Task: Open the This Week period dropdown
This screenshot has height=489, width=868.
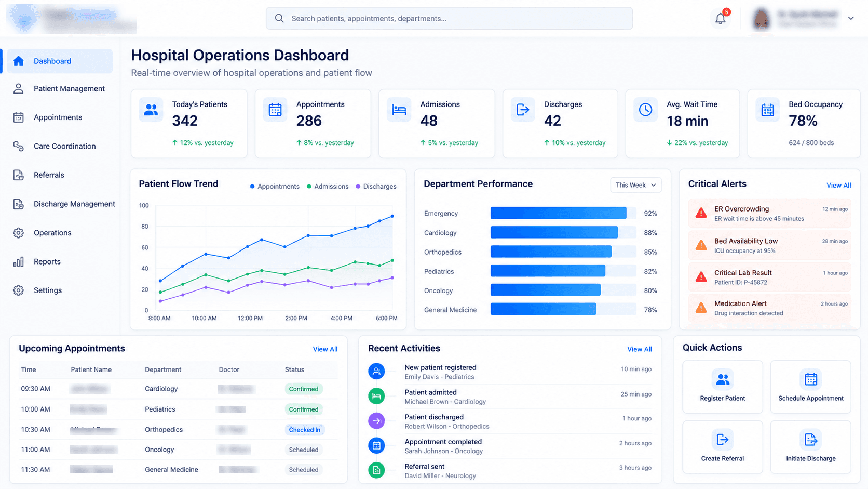Action: (636, 185)
